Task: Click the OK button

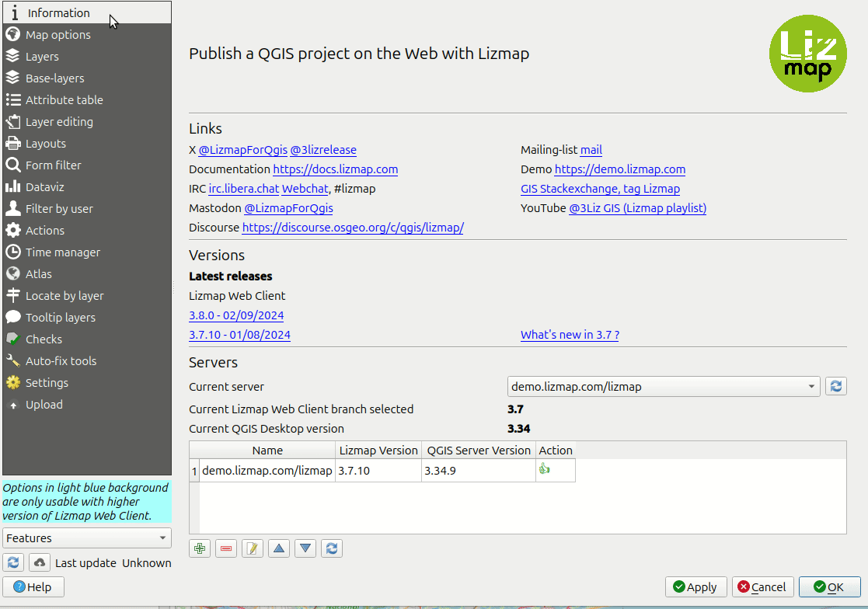Action: [829, 587]
